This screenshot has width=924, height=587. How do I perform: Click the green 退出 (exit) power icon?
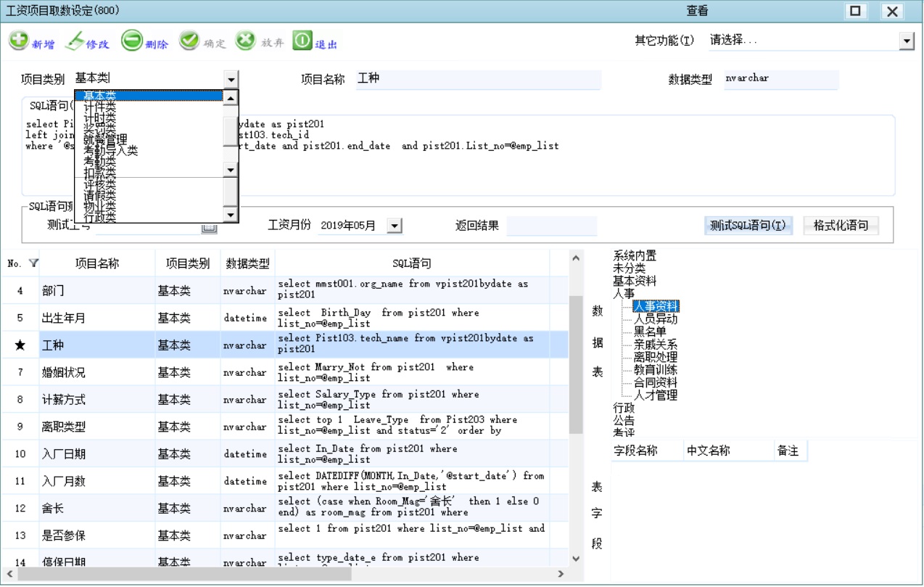[x=302, y=41]
